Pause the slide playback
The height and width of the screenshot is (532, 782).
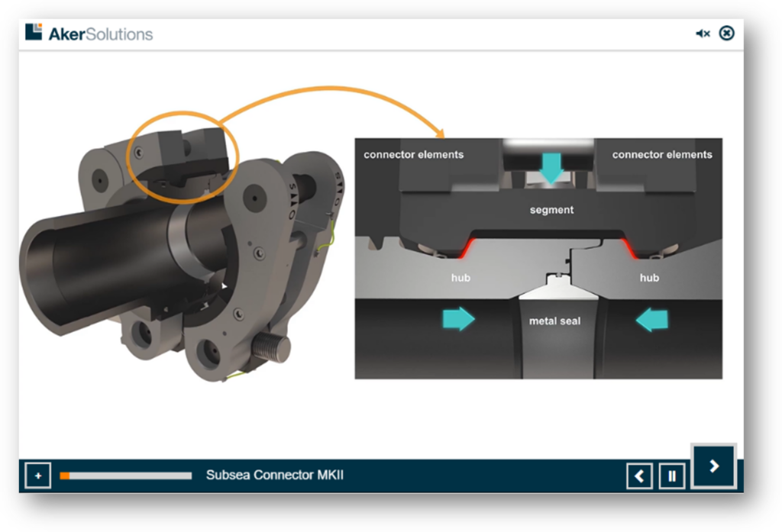pyautogui.click(x=672, y=476)
